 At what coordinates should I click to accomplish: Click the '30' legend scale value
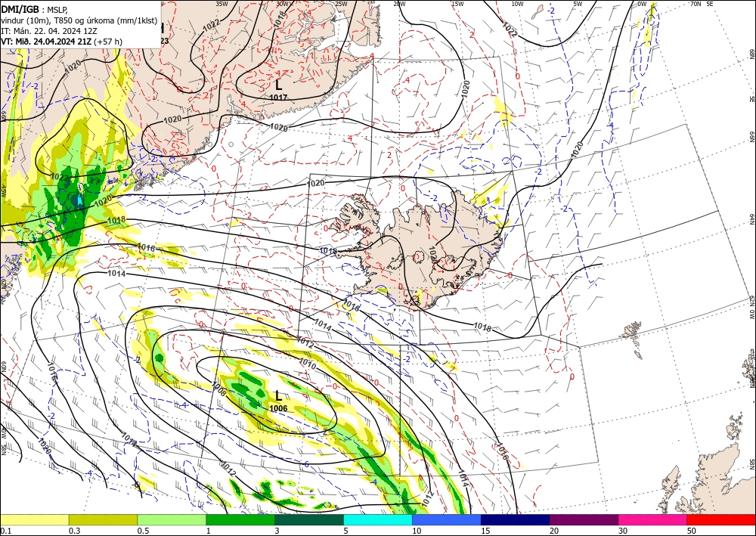(624, 531)
